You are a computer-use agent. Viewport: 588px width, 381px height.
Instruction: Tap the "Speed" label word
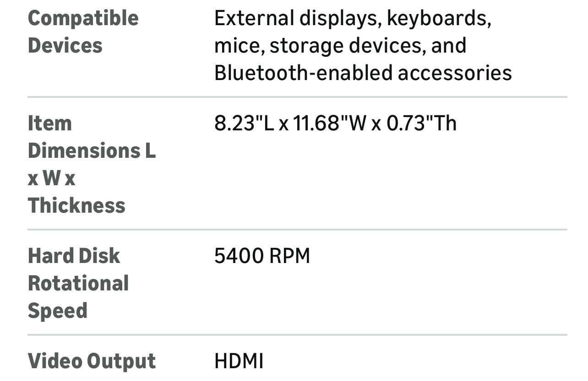click(58, 311)
